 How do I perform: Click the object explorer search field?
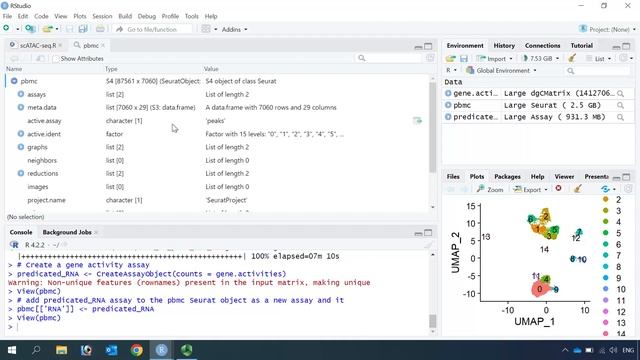[389, 58]
